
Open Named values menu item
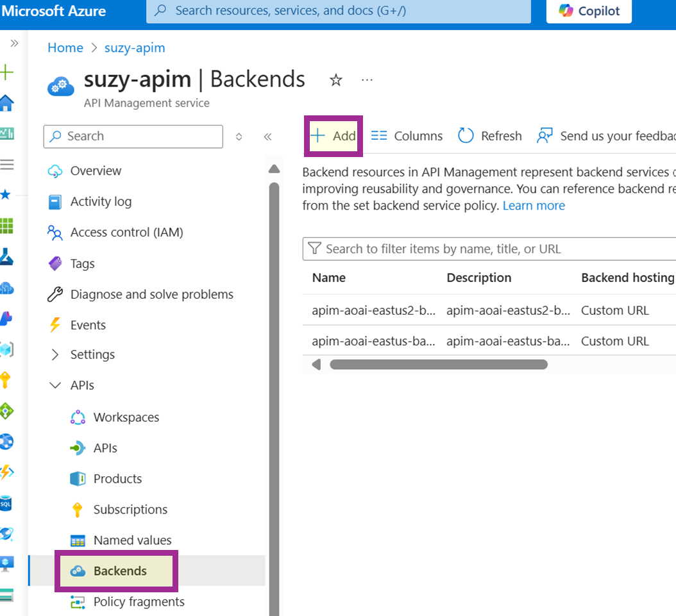tap(132, 540)
